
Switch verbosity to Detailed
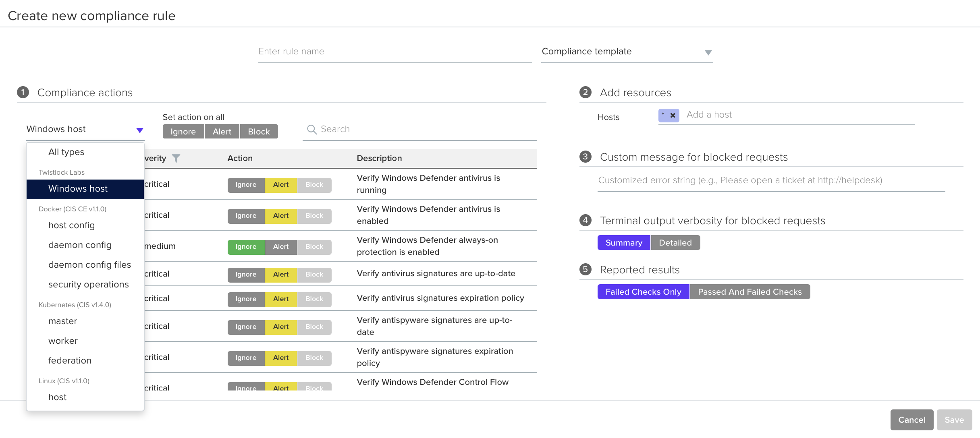(x=675, y=243)
